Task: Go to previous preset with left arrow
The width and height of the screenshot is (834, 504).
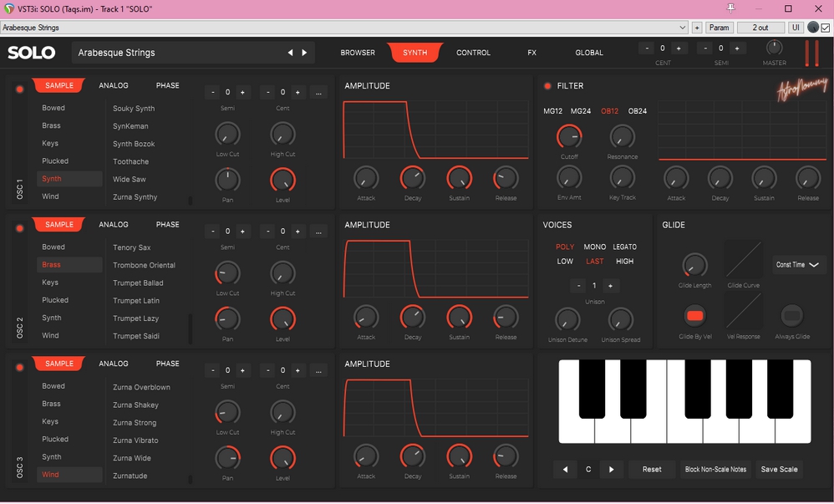Action: click(x=290, y=53)
